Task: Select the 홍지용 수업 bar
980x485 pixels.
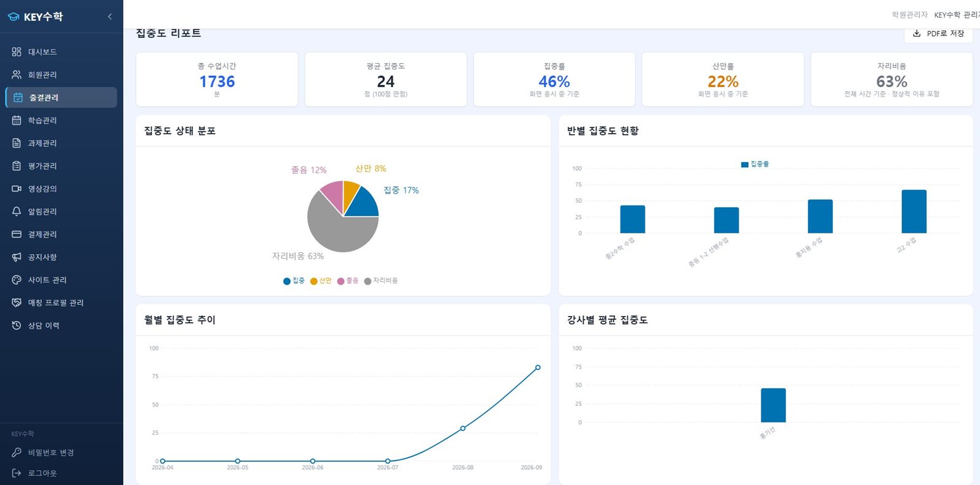Action: coord(820,216)
